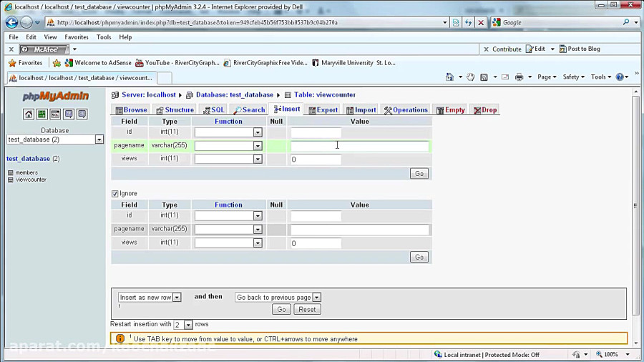This screenshot has height=362, width=644.
Task: Open the Tools menu in menu bar
Action: [104, 37]
